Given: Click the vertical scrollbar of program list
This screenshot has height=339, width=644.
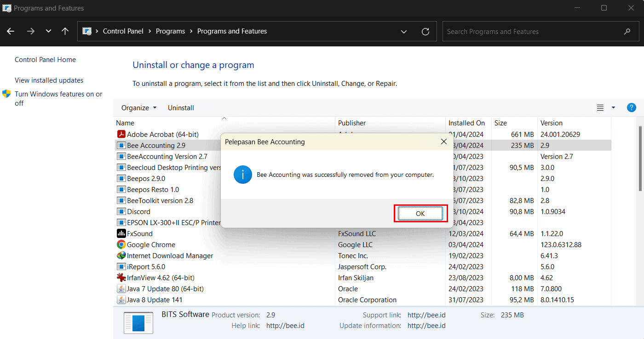Looking at the screenshot, I should pyautogui.click(x=640, y=156).
